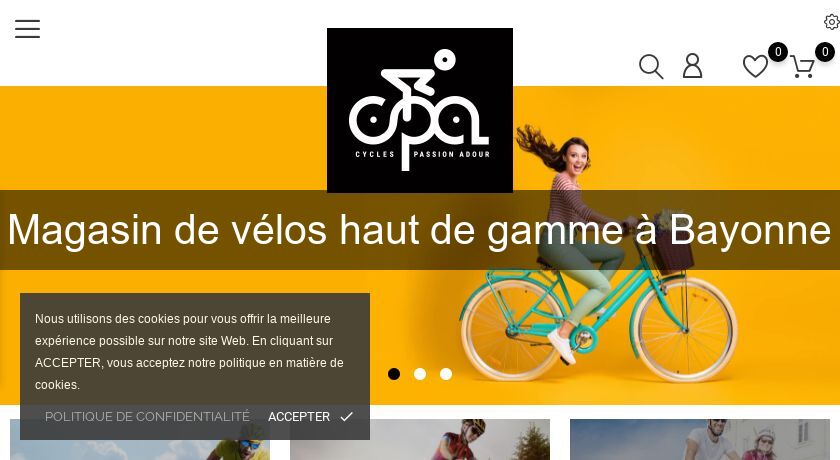The image size is (840, 460).
Task: Select the first carousel slide dot
Action: [394, 374]
